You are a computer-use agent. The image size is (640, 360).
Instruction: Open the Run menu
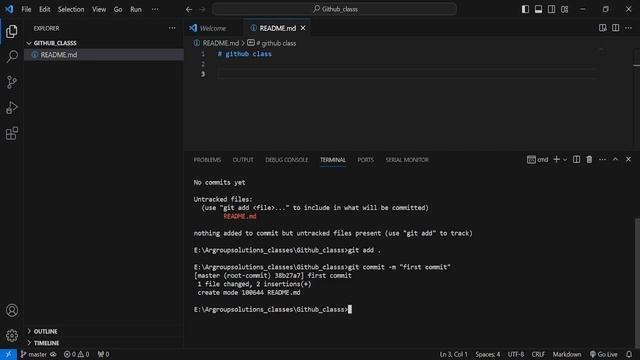(136, 9)
